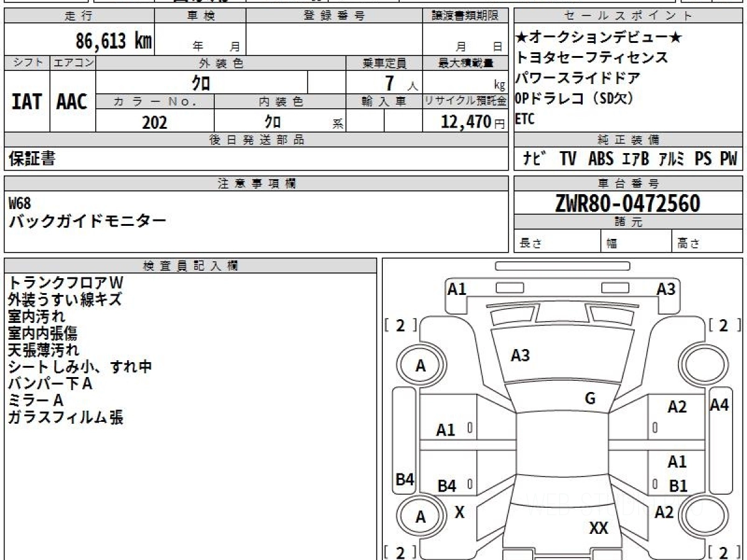Select the 12,470円 recycle deposit amount

click(x=472, y=121)
